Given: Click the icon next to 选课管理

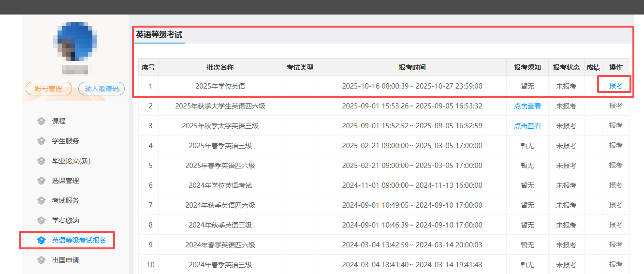Looking at the screenshot, I should click(x=41, y=181).
